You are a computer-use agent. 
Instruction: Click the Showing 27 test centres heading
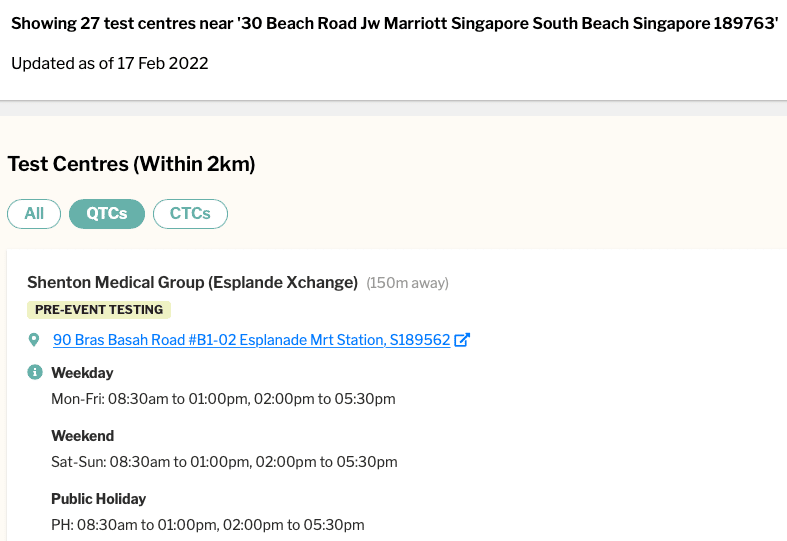(394, 23)
